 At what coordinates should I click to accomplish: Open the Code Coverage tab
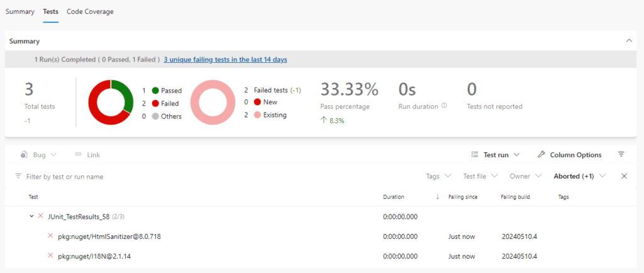coord(90,11)
